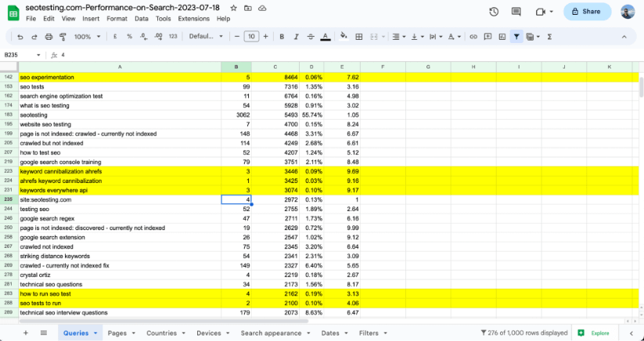
Task: Open the zoom 100% dropdown
Action: [x=87, y=37]
